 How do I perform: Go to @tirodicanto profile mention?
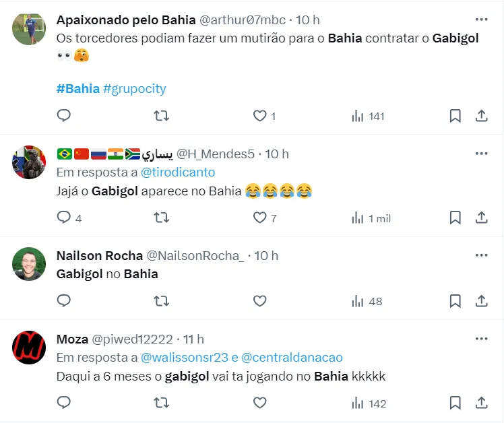click(184, 173)
